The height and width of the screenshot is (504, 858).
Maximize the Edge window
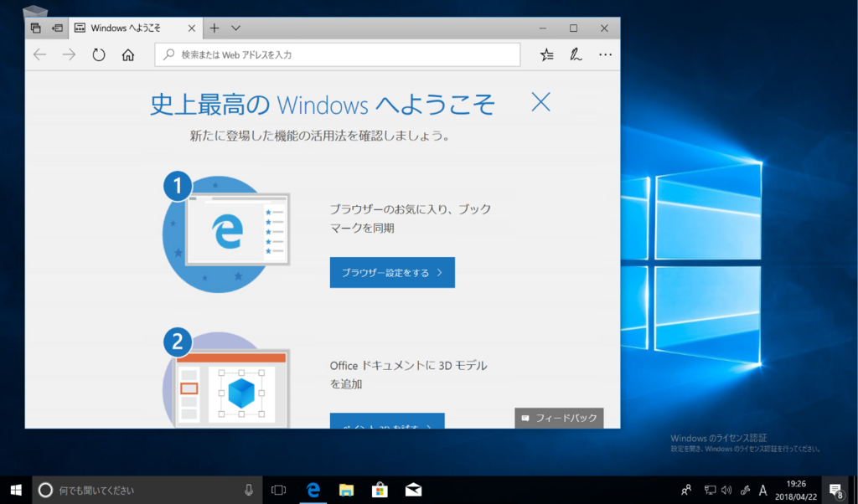pos(573,28)
